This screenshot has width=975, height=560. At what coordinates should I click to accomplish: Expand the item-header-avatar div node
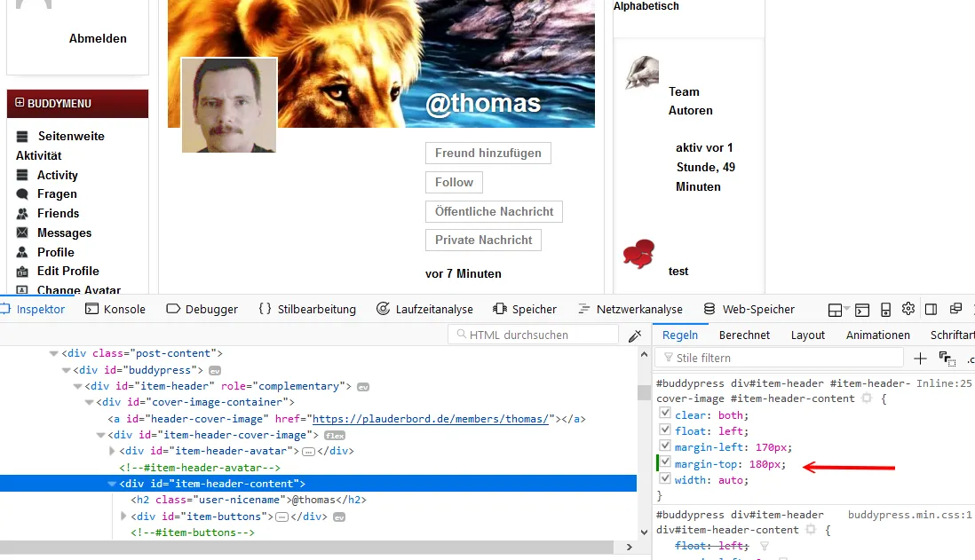tap(112, 451)
